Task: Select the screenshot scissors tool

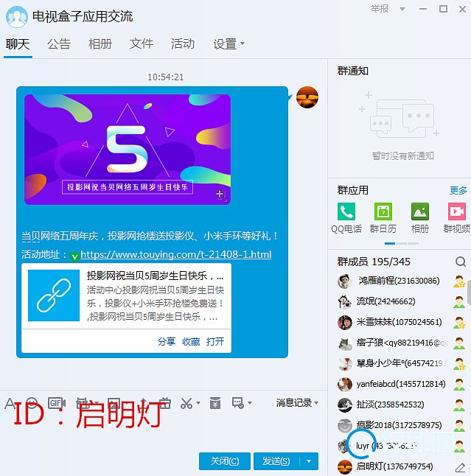Action: click(x=186, y=404)
